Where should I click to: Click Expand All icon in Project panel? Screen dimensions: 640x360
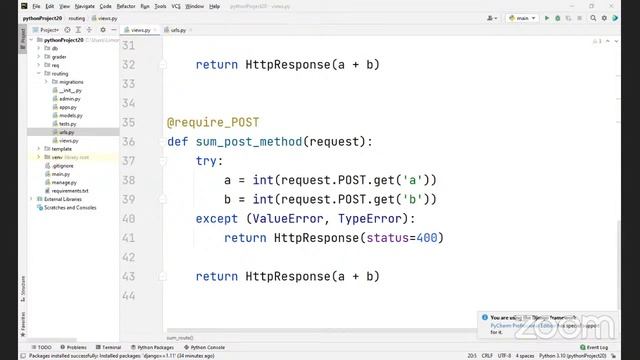tap(78, 30)
